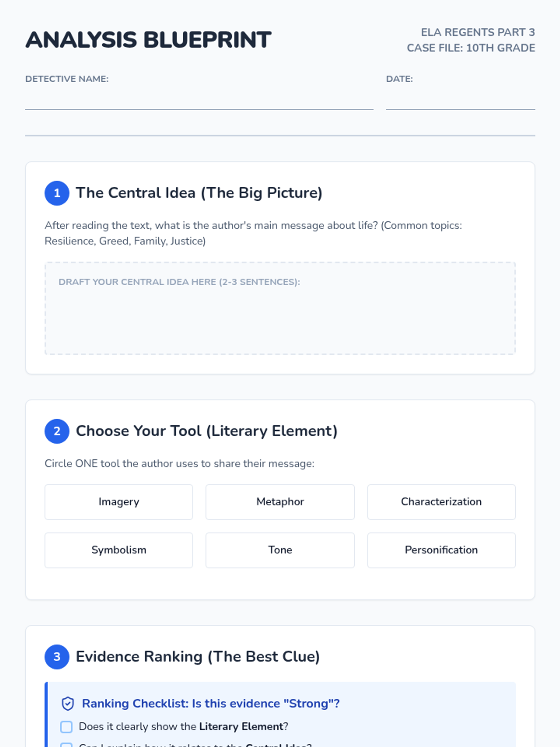Click the blue number 2 step badge
Image resolution: width=560 pixels, height=747 pixels.
pyautogui.click(x=57, y=431)
